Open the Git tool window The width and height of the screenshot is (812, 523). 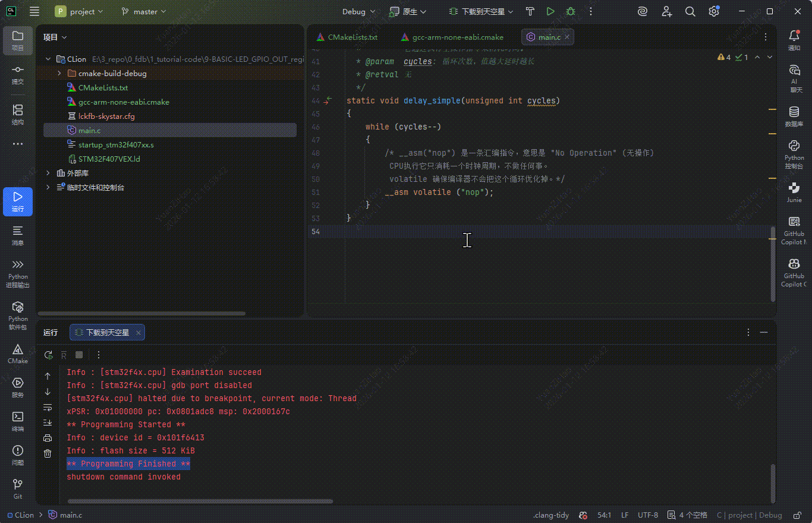click(17, 489)
